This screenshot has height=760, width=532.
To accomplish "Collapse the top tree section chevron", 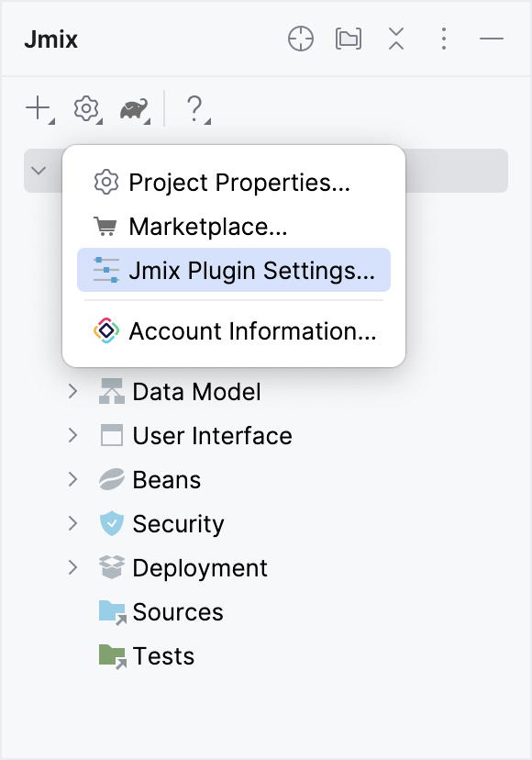I will click(38, 170).
